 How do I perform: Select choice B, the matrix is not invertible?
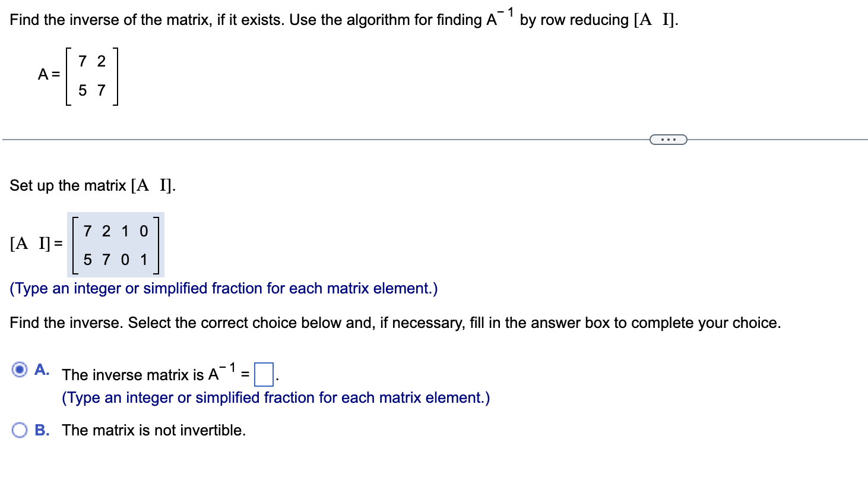coord(20,430)
